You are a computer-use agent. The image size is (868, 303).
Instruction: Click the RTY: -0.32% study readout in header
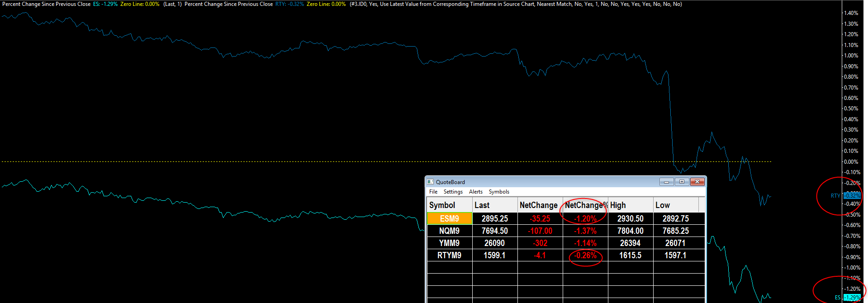pos(289,4)
